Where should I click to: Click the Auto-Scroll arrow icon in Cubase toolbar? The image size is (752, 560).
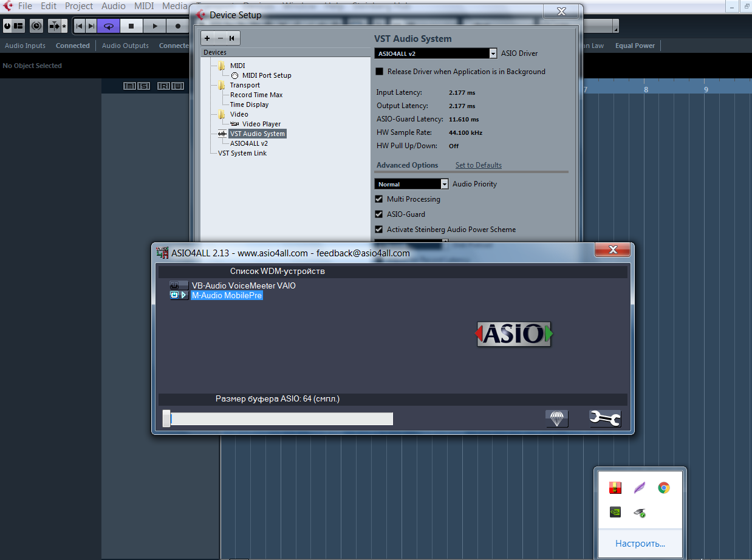(54, 26)
